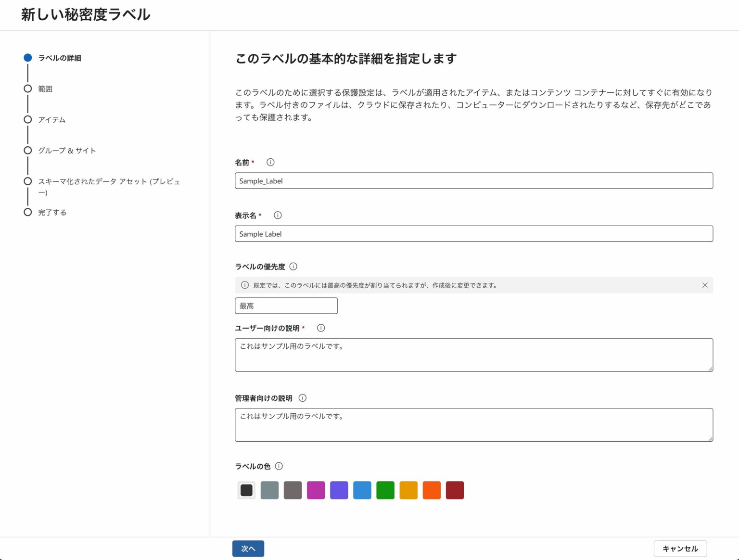The image size is (739, 560).
Task: Click info icon next to 管理者向けの説明
Action: click(303, 398)
